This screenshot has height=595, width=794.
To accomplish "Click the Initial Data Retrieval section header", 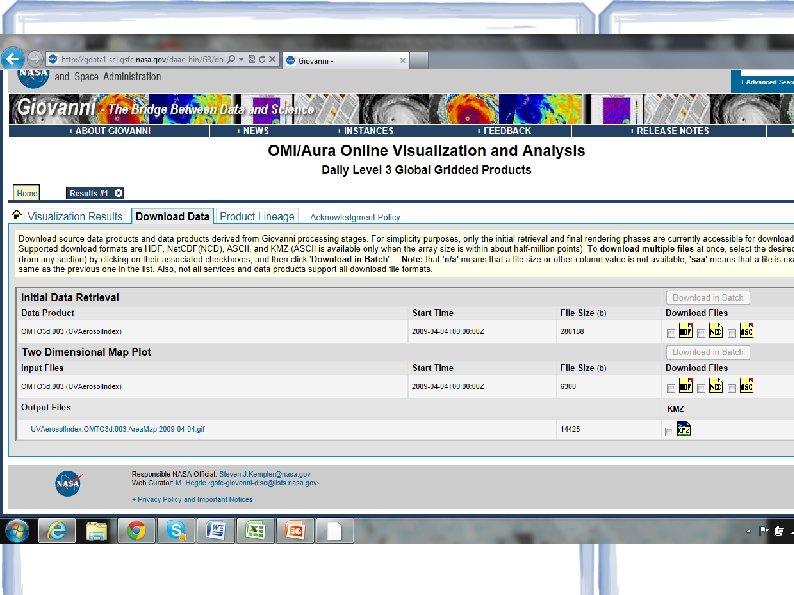I will coord(70,297).
